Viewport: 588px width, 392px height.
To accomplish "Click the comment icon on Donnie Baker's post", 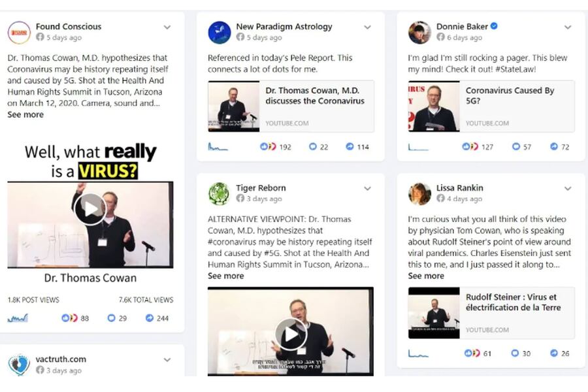I will (516, 146).
